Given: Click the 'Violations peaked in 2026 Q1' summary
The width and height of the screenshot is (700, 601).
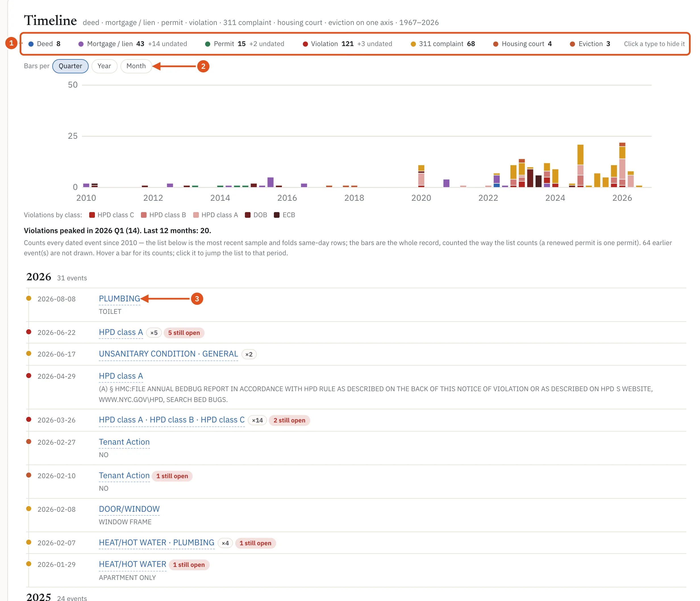Looking at the screenshot, I should pos(117,231).
